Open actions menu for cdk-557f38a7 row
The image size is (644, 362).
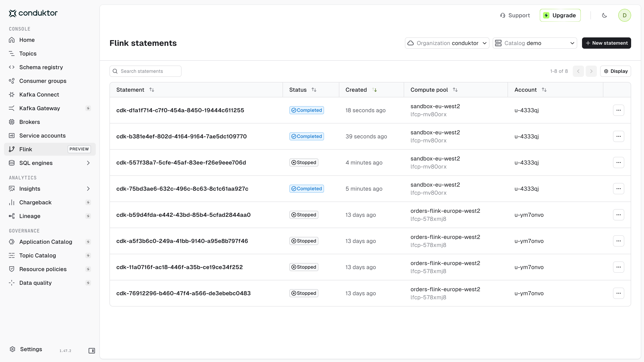[x=618, y=162]
